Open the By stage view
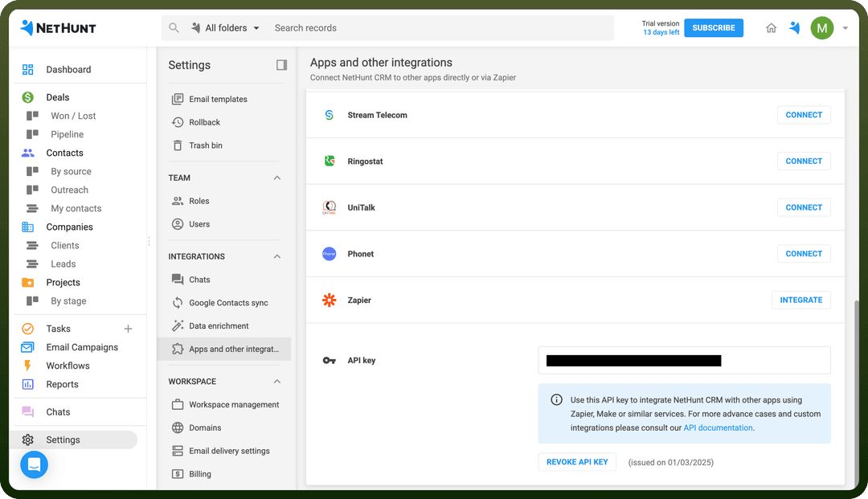868x499 pixels. [x=68, y=301]
